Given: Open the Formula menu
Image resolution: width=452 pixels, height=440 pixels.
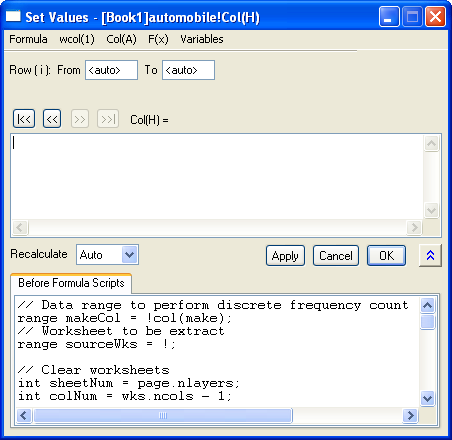Looking at the screenshot, I should coord(28,39).
